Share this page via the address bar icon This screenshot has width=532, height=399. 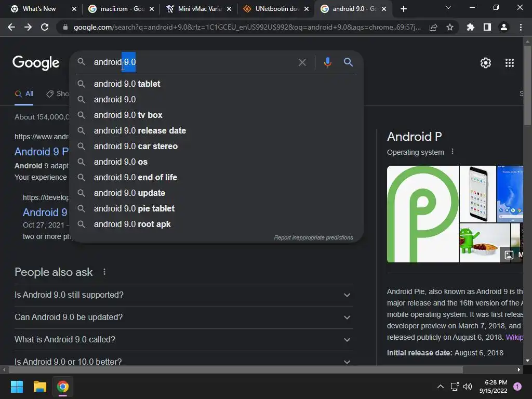coord(433,27)
